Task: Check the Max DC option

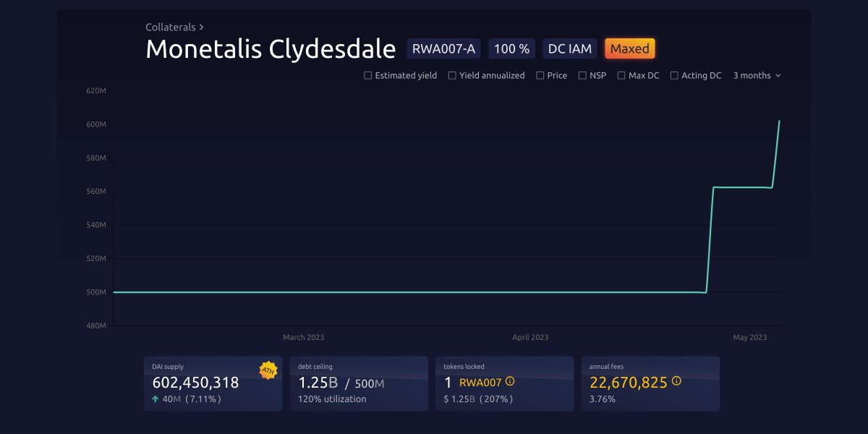Action: [621, 75]
